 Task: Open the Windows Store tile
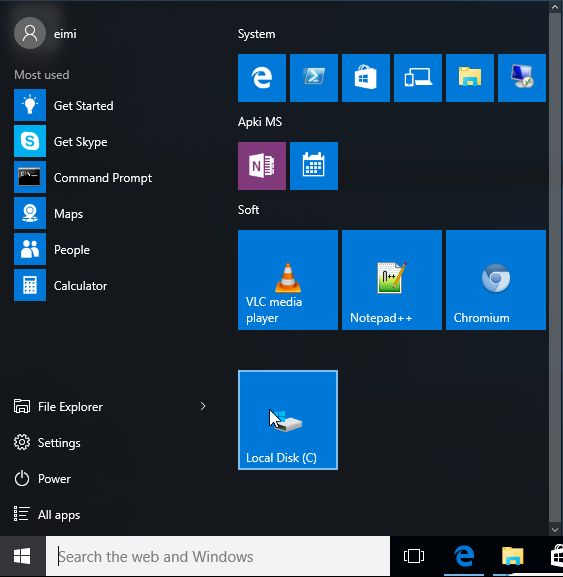(x=366, y=78)
